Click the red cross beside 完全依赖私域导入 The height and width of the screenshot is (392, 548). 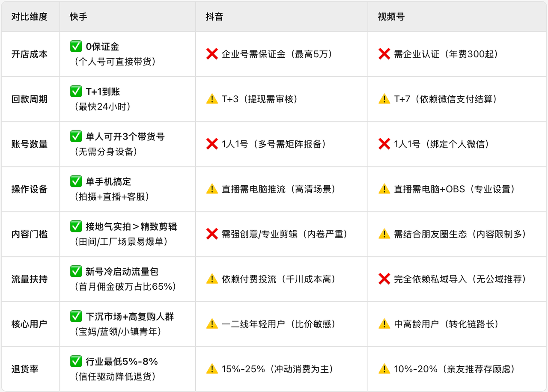click(x=384, y=279)
